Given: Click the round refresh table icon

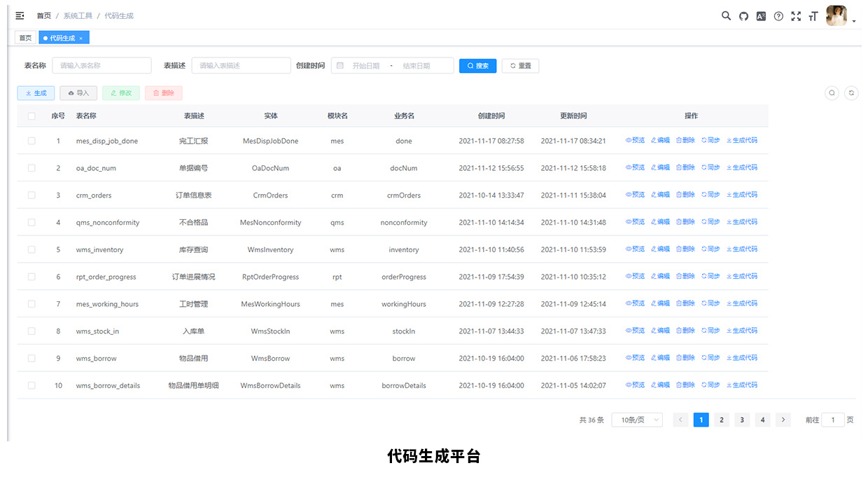Looking at the screenshot, I should tap(851, 92).
